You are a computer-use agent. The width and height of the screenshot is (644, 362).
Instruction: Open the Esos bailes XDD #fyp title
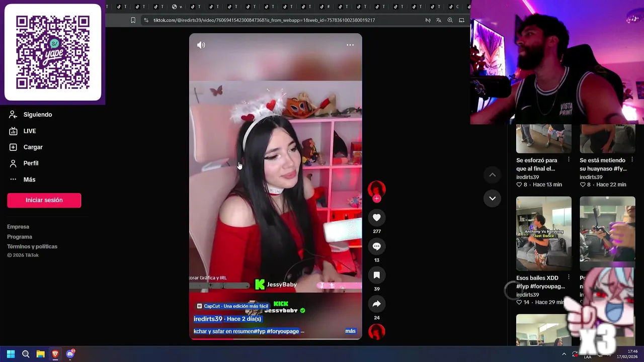(540, 282)
